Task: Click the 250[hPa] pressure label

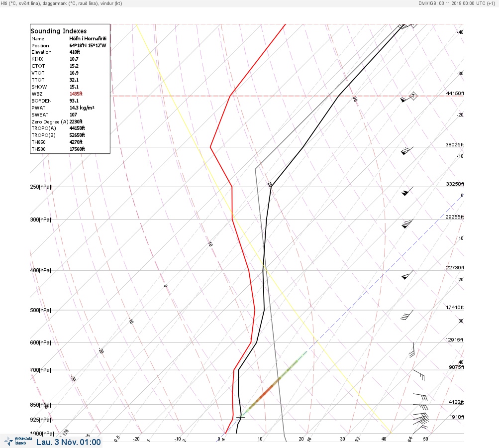Action: pos(40,187)
